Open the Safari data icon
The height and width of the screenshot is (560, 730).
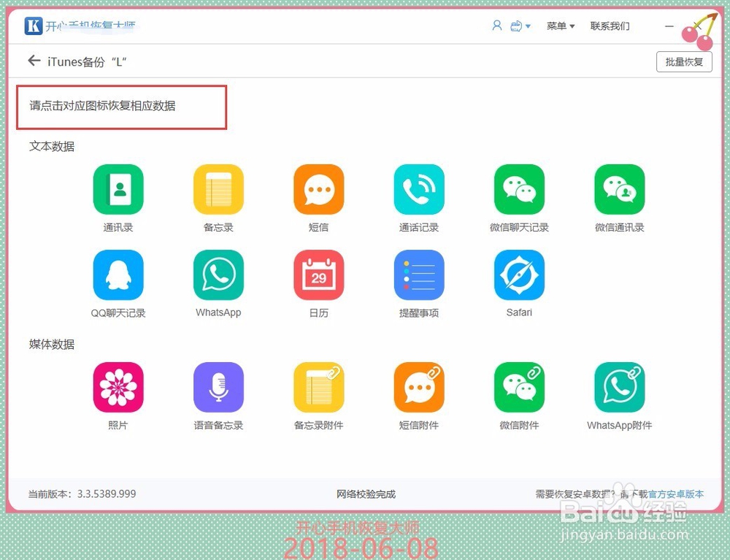(x=518, y=275)
